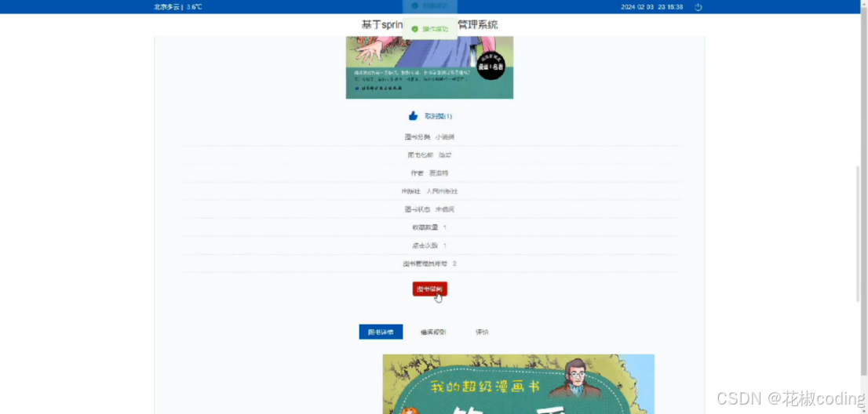Click the book cover image at top

[429, 67]
